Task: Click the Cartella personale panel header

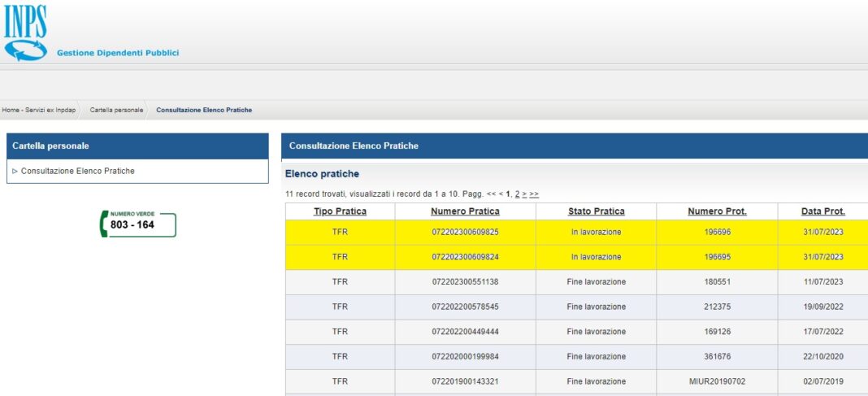Action: [137, 146]
